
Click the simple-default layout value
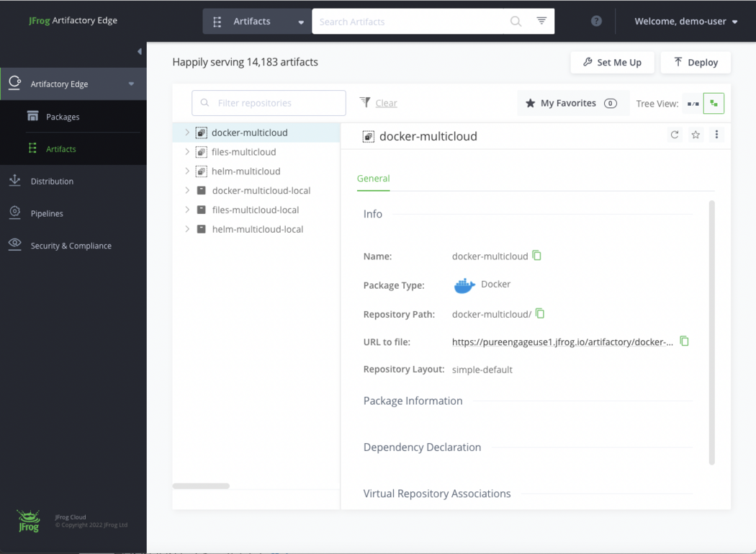(x=482, y=370)
